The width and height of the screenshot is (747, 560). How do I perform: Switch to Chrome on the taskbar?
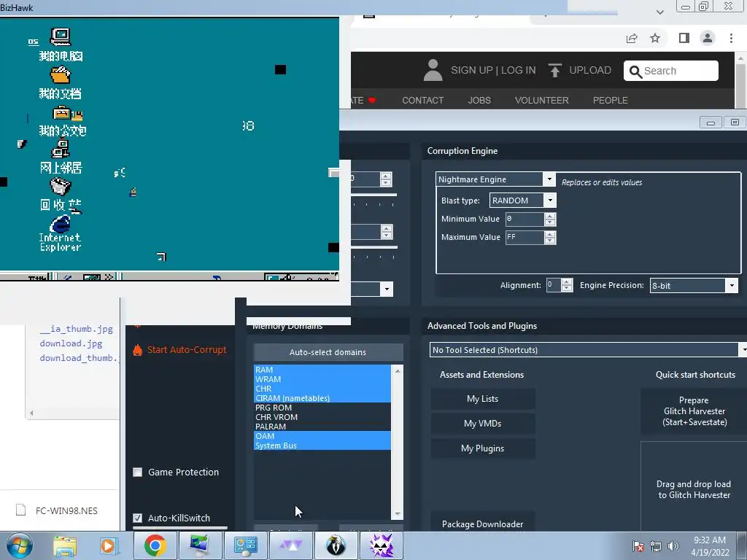(x=155, y=545)
